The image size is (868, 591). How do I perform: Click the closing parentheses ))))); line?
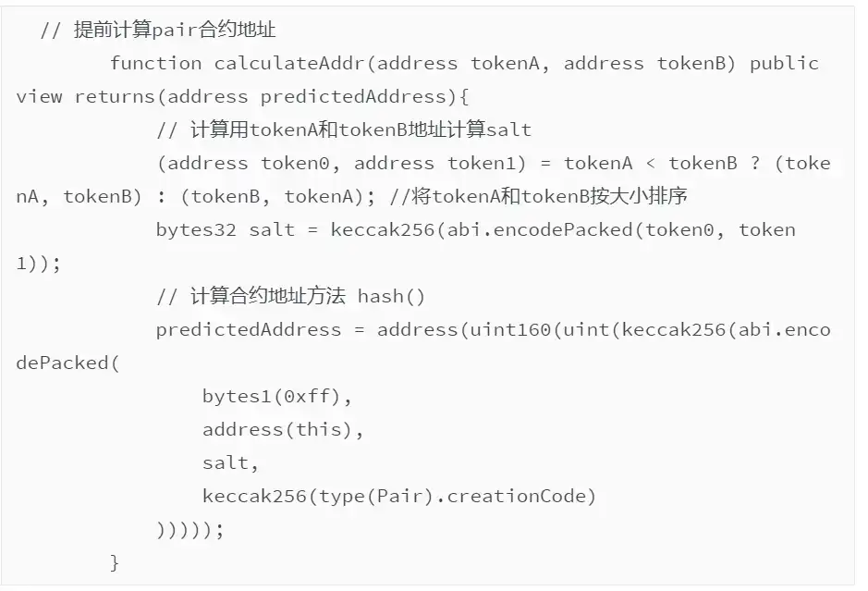point(189,530)
